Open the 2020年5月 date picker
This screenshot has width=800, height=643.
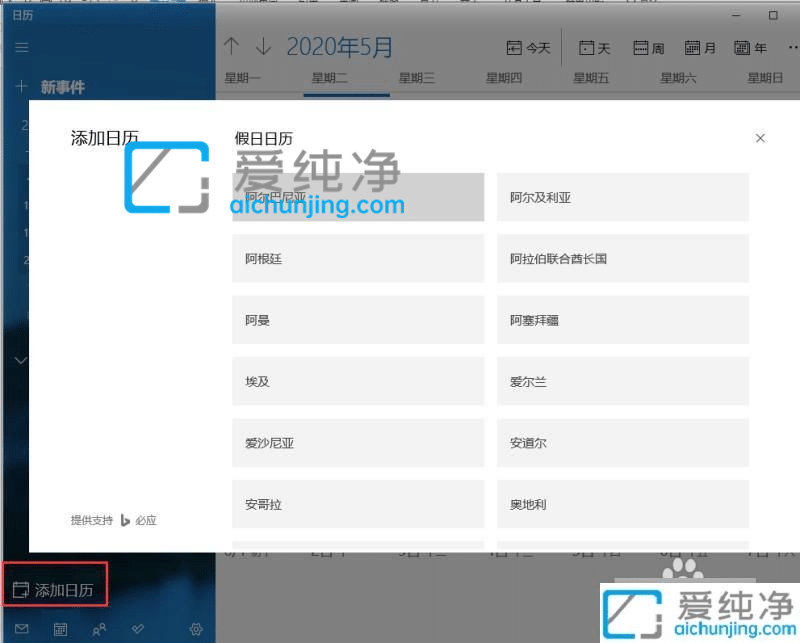point(340,46)
